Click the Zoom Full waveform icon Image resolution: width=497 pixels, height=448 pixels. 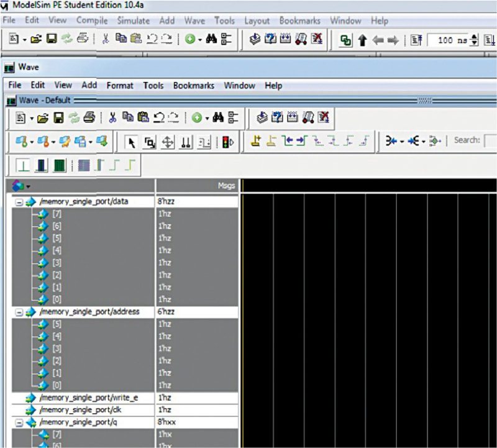(x=60, y=165)
